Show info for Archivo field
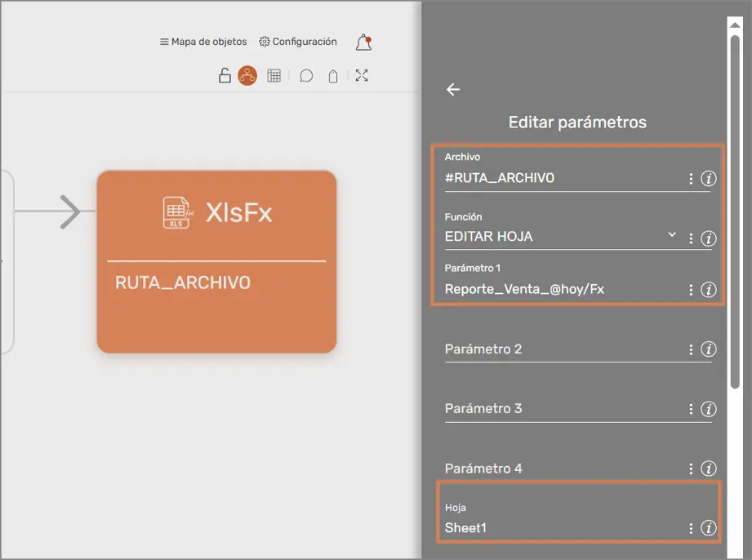Screen dimensions: 752x560 click(x=709, y=178)
